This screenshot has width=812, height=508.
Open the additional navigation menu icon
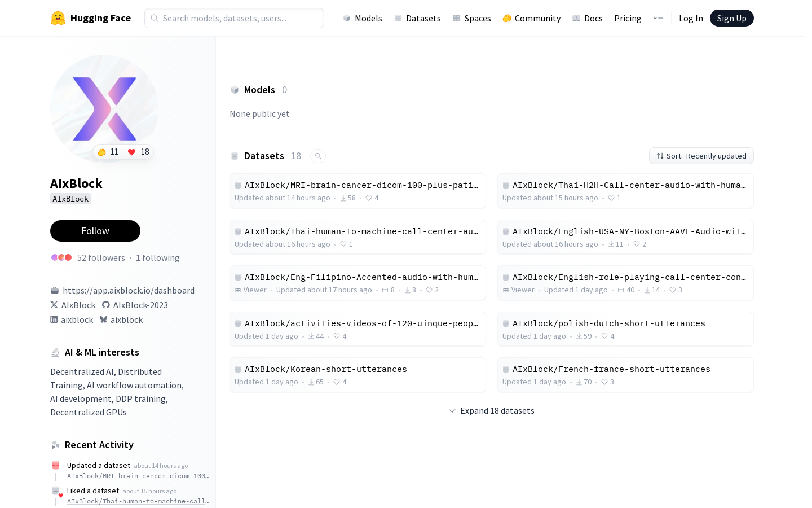pyautogui.click(x=658, y=18)
